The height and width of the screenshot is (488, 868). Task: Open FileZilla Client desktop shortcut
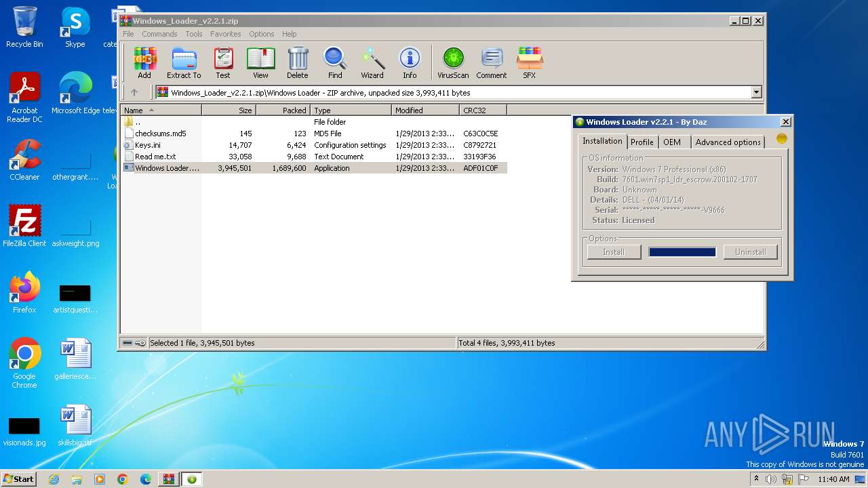(x=24, y=226)
